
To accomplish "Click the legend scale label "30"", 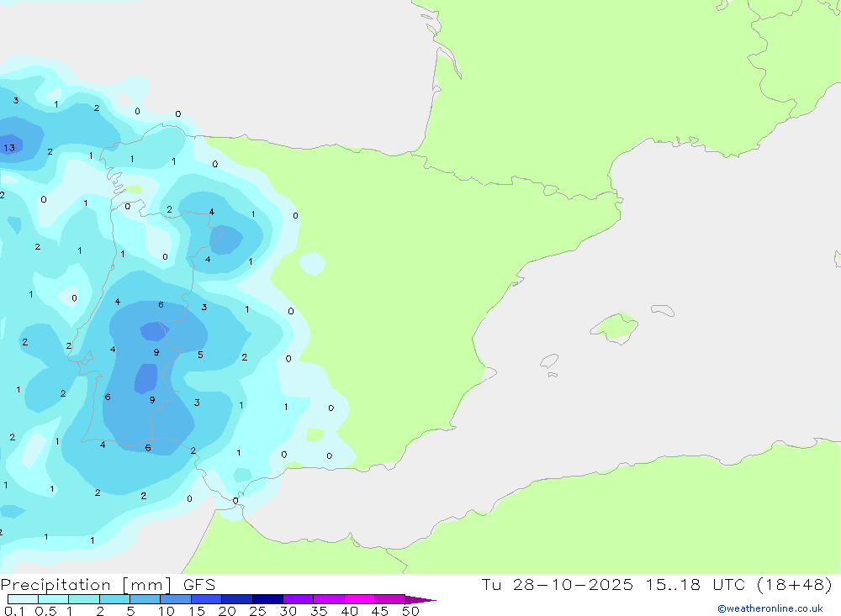I will pyautogui.click(x=288, y=611).
